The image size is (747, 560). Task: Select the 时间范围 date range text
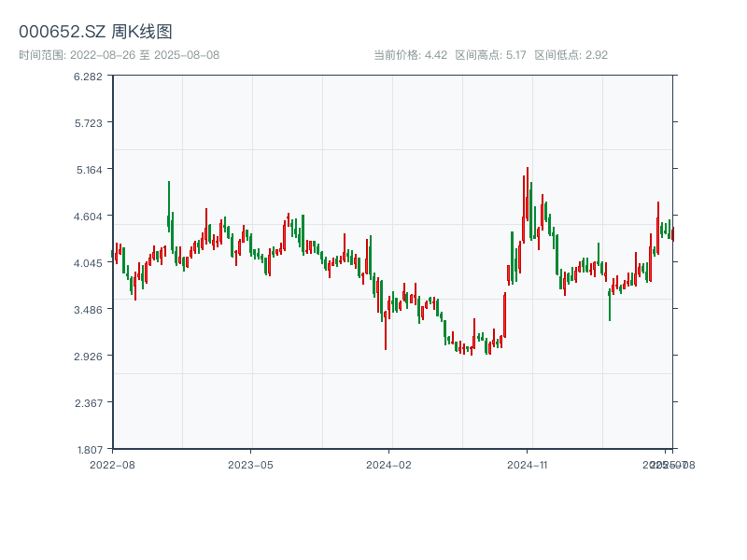click(x=119, y=55)
